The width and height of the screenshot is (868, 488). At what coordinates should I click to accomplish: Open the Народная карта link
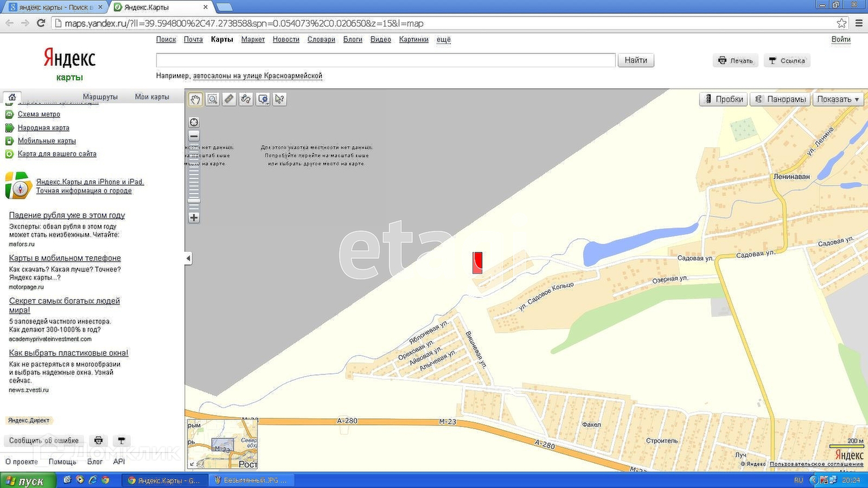point(43,128)
